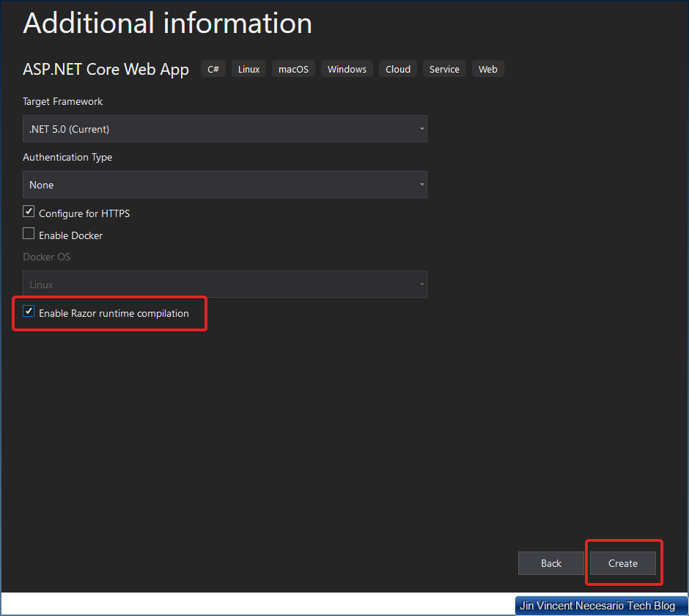Click the Web project type tag
This screenshot has width=689, height=616.
(x=488, y=69)
